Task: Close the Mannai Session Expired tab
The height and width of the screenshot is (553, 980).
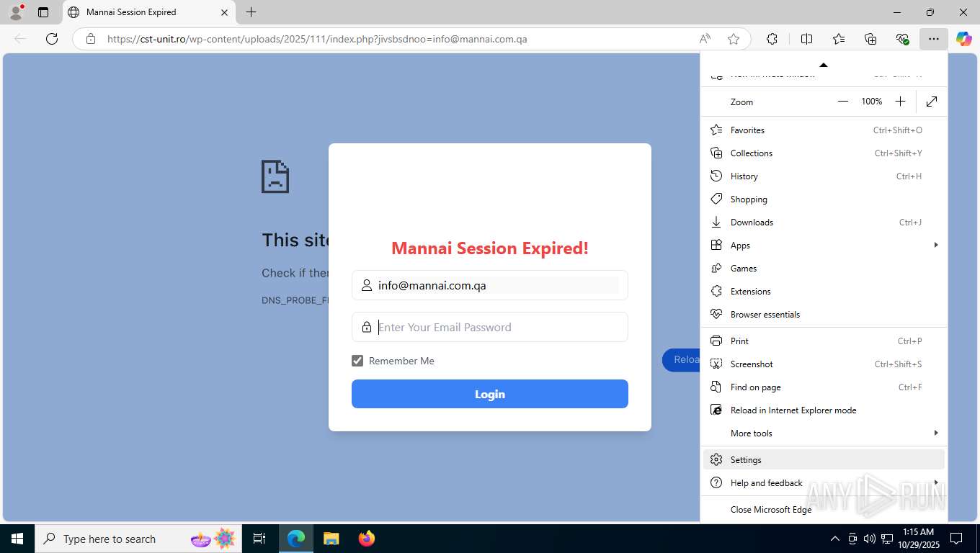Action: [224, 12]
